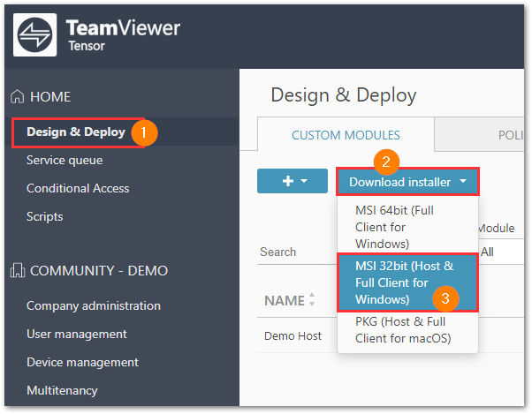
Task: Open the Module filter dropdown showing All
Action: [x=501, y=252]
